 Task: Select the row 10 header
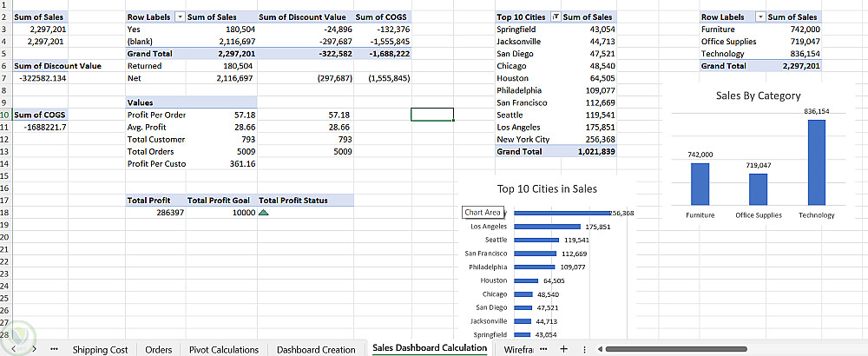tap(4, 115)
